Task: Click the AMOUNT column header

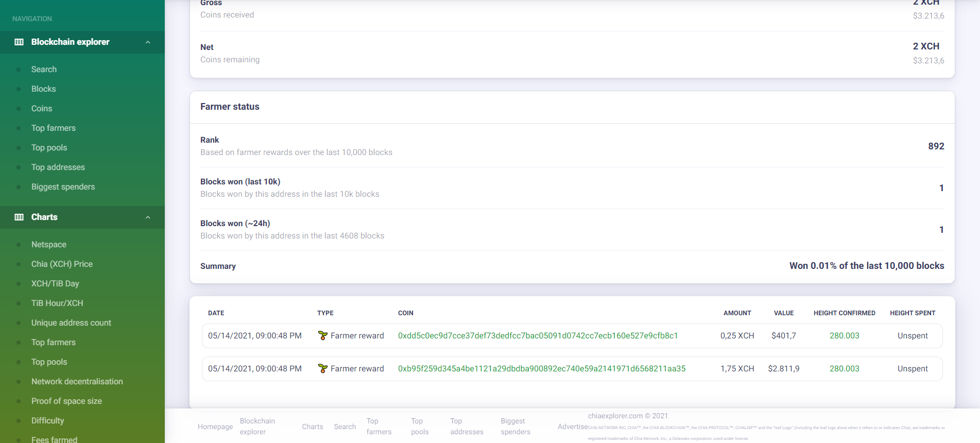Action: (x=737, y=313)
